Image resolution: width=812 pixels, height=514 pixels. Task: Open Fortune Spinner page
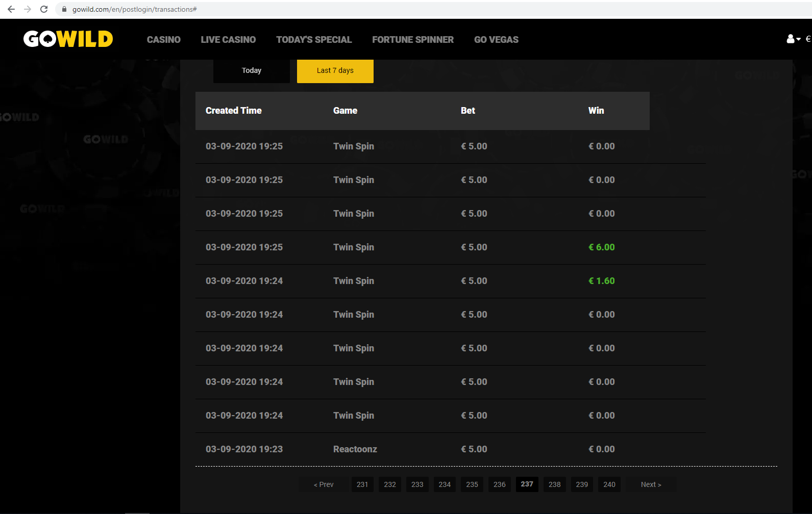tap(413, 40)
